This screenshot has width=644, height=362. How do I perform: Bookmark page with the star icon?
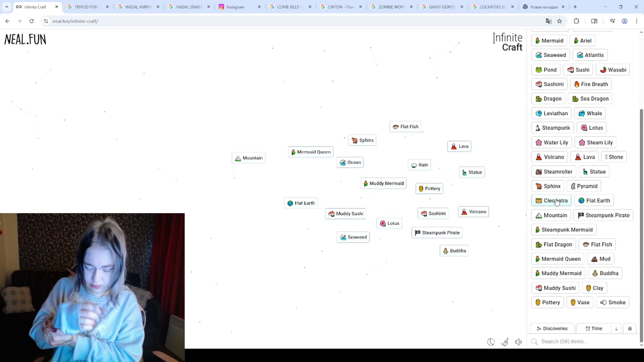[x=559, y=21]
